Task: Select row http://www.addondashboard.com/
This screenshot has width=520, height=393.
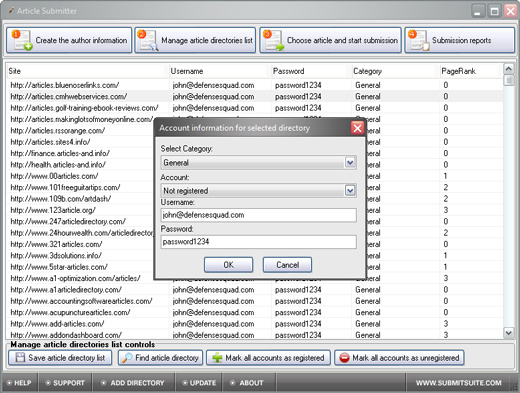Action: [255, 335]
